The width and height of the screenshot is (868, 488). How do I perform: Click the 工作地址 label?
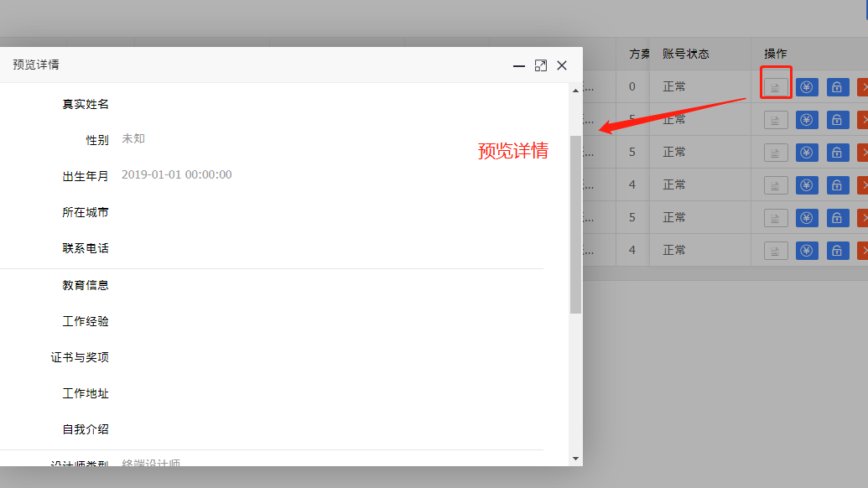click(86, 393)
